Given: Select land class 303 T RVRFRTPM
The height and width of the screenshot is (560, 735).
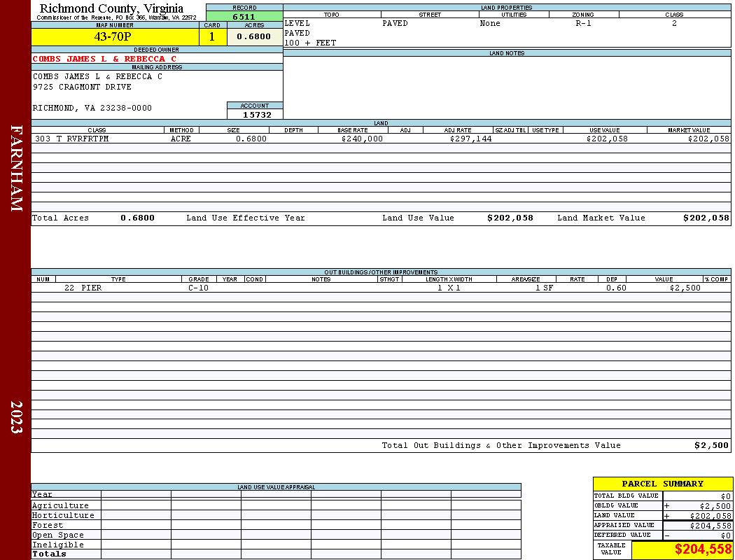Looking at the screenshot, I should [x=71, y=139].
